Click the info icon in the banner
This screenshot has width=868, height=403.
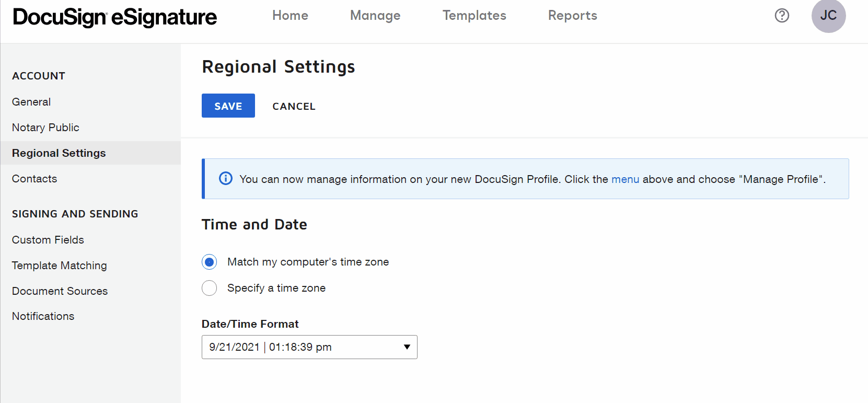(x=226, y=178)
